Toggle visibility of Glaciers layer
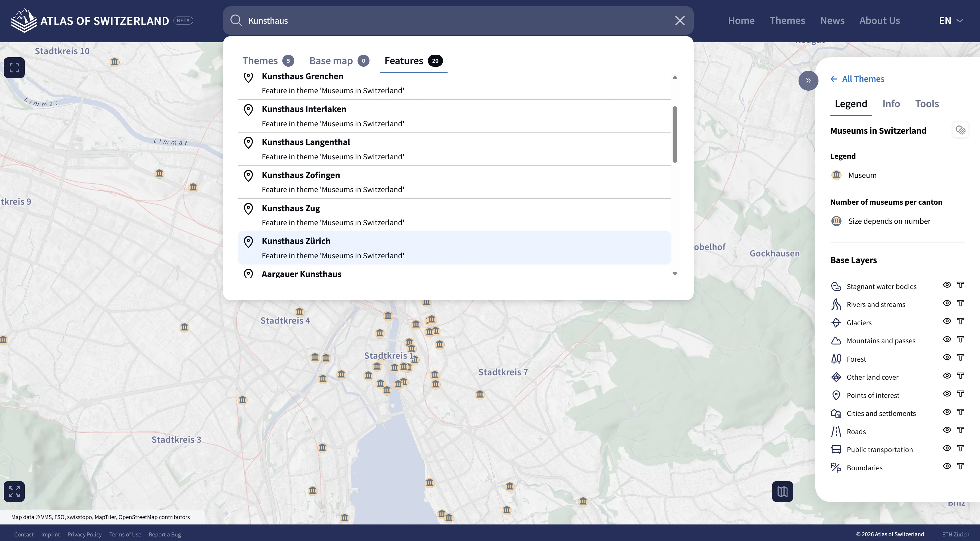Image resolution: width=980 pixels, height=541 pixels. 947,321
